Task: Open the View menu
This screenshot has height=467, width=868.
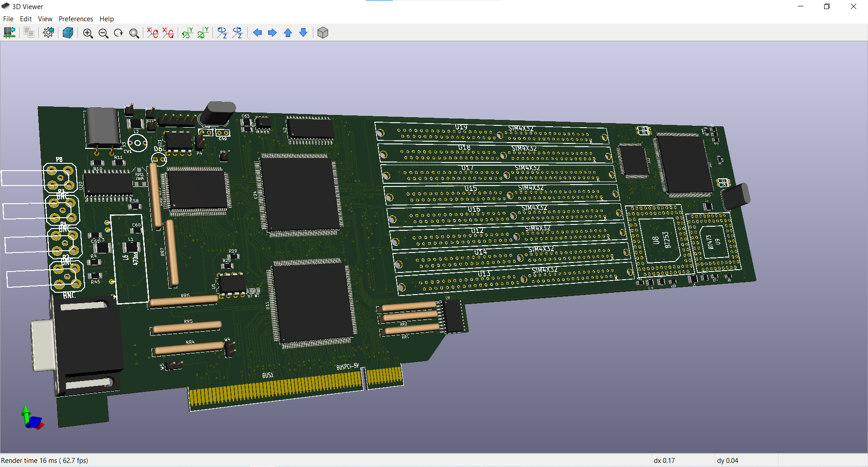Action: [45, 19]
